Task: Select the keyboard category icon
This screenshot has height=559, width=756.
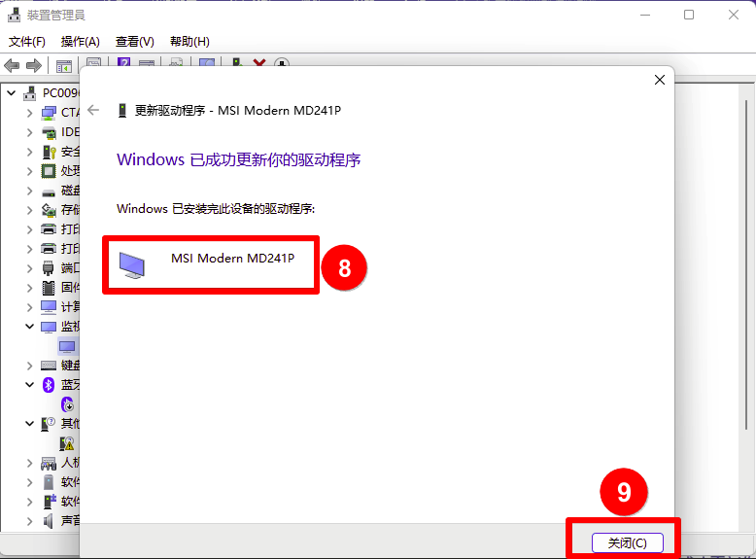Action: (49, 366)
